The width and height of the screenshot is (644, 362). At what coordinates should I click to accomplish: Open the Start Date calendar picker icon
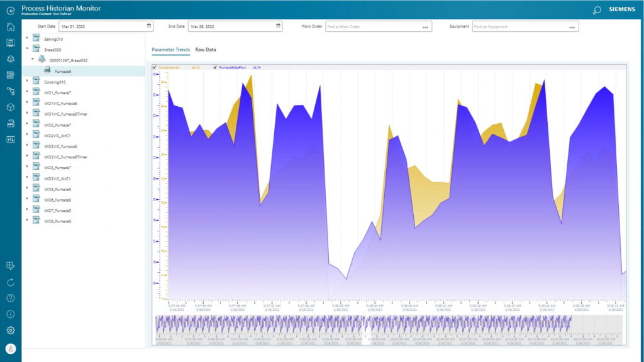coord(148,26)
